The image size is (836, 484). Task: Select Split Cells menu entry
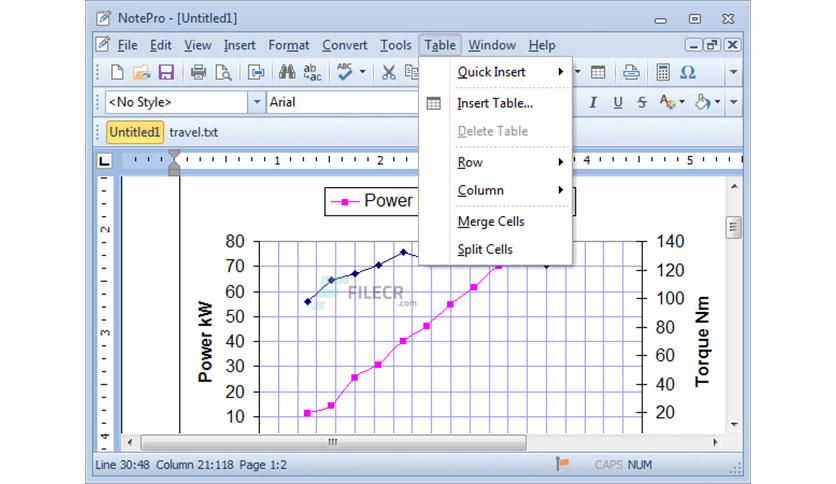pyautogui.click(x=510, y=249)
